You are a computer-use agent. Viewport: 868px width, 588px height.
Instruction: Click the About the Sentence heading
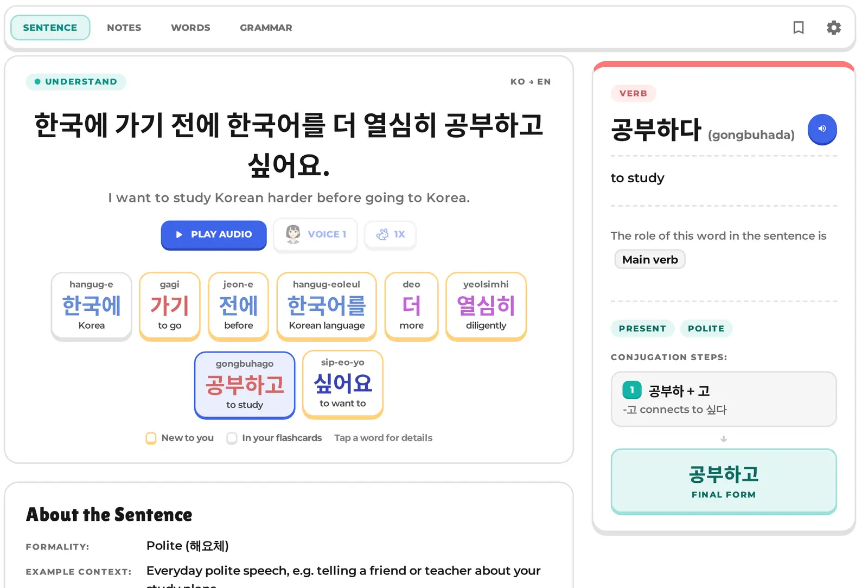pyautogui.click(x=109, y=515)
